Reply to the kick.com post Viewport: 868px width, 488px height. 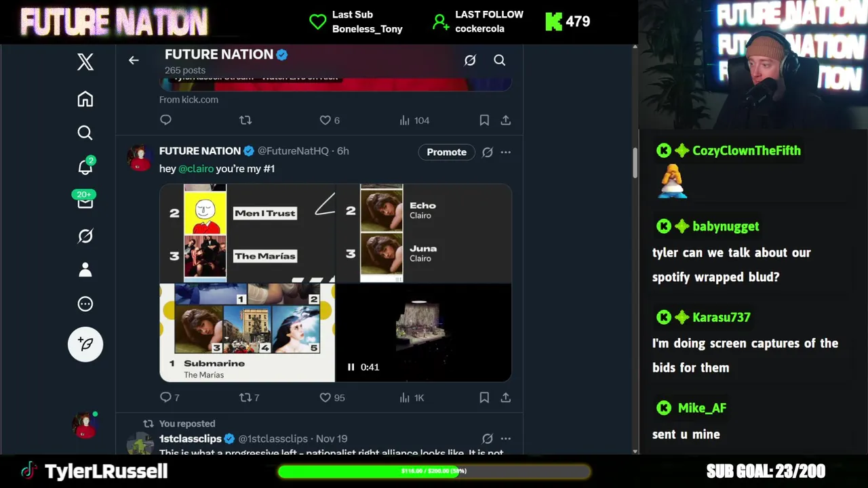[165, 120]
